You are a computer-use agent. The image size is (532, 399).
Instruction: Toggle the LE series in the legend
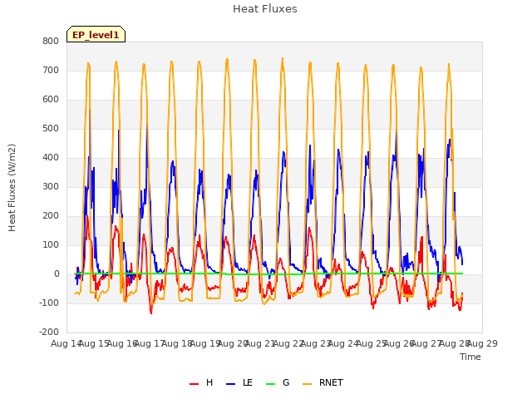point(239,382)
